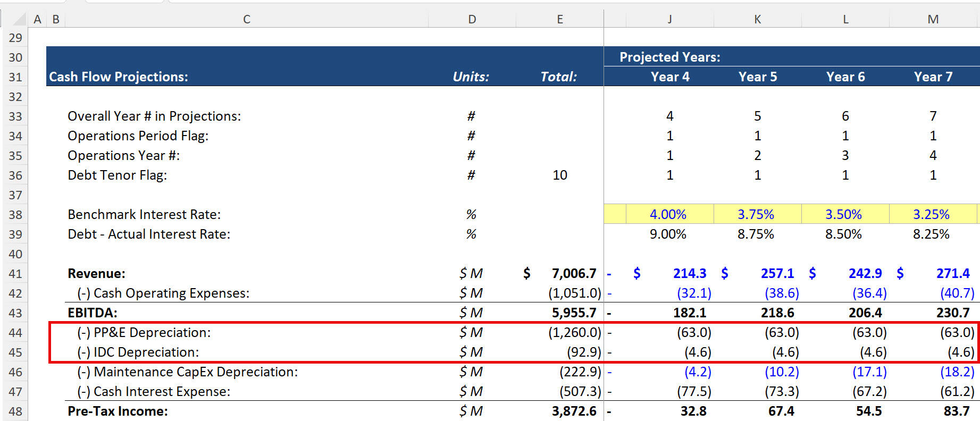Select the "Operations Period Flag:" label
Viewport: 980px width, 421px height.
138,136
